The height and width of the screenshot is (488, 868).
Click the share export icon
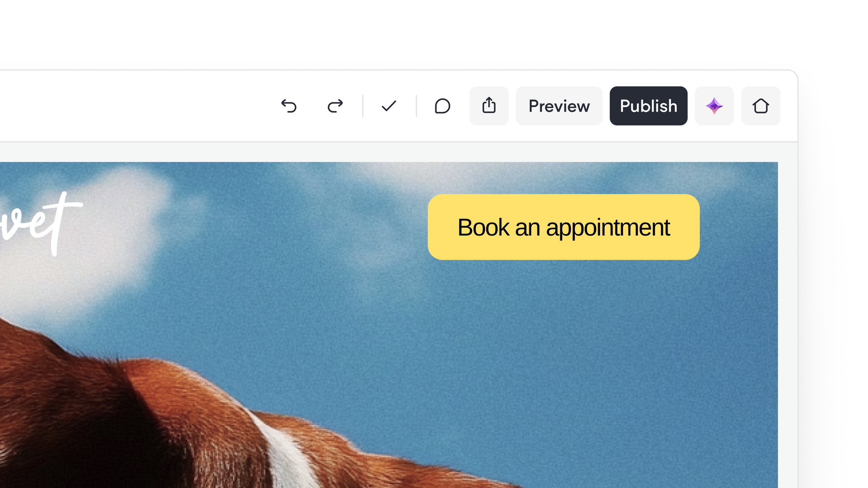click(x=489, y=106)
